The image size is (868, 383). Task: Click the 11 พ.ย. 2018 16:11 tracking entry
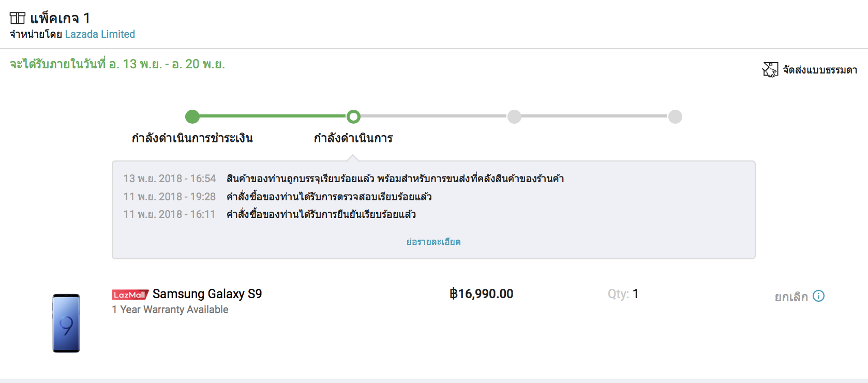tap(270, 214)
